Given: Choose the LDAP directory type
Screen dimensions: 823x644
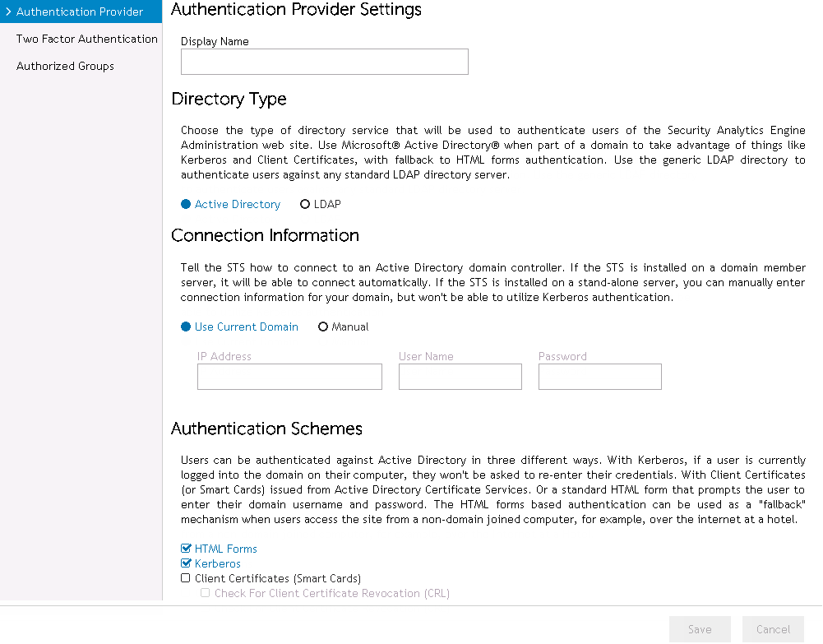Looking at the screenshot, I should coord(305,204).
